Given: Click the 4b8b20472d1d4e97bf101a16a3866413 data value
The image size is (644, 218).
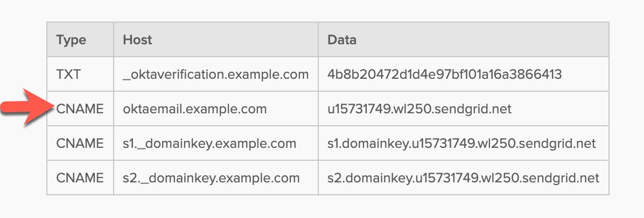Looking at the screenshot, I should click(x=444, y=74).
